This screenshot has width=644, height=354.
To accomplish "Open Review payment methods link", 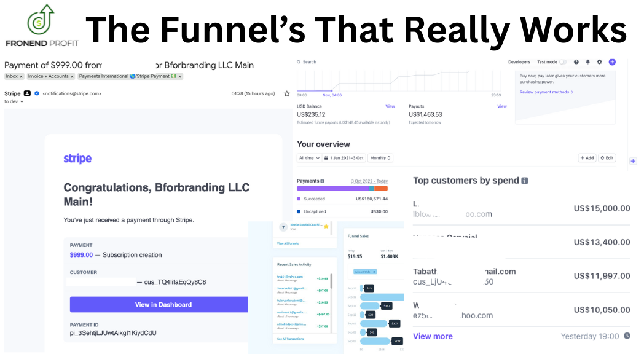I will (546, 92).
